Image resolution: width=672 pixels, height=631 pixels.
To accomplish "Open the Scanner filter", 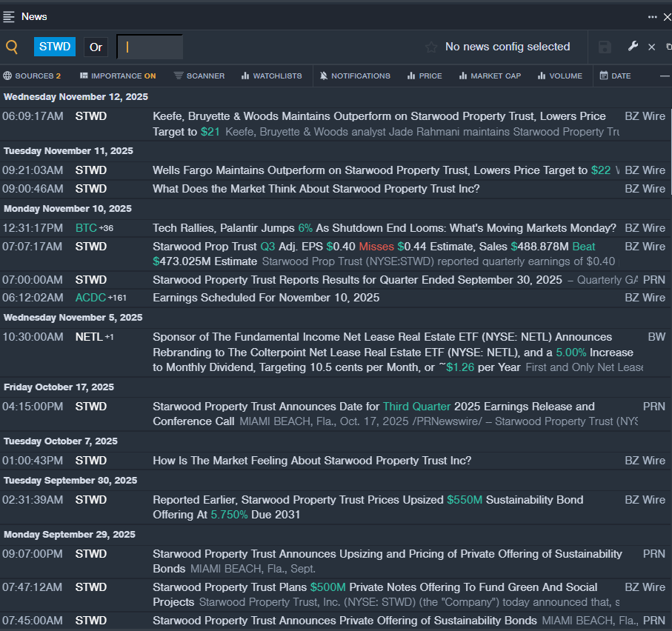I will point(199,76).
